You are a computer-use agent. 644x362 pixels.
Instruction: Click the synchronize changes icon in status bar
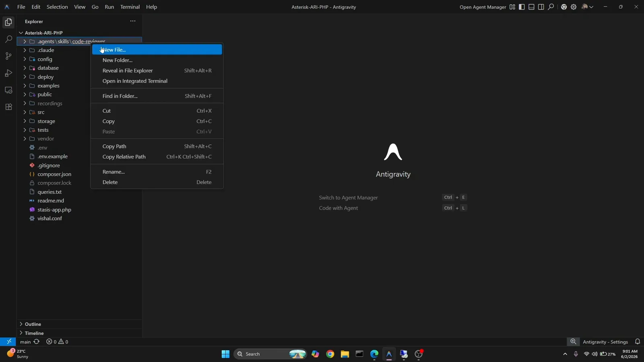coord(37,341)
